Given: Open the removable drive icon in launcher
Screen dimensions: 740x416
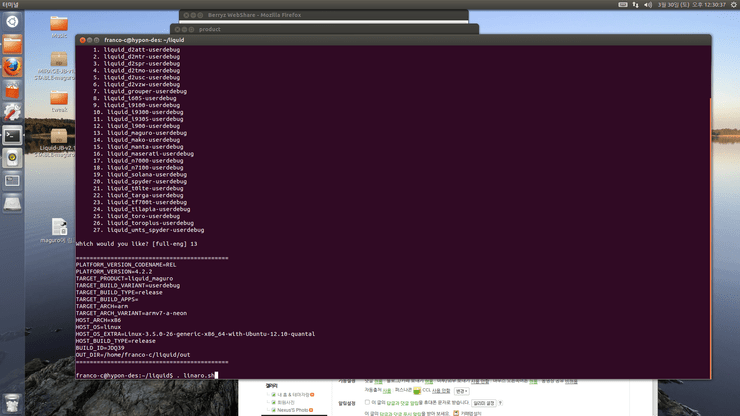Looking at the screenshot, I should (12, 203).
